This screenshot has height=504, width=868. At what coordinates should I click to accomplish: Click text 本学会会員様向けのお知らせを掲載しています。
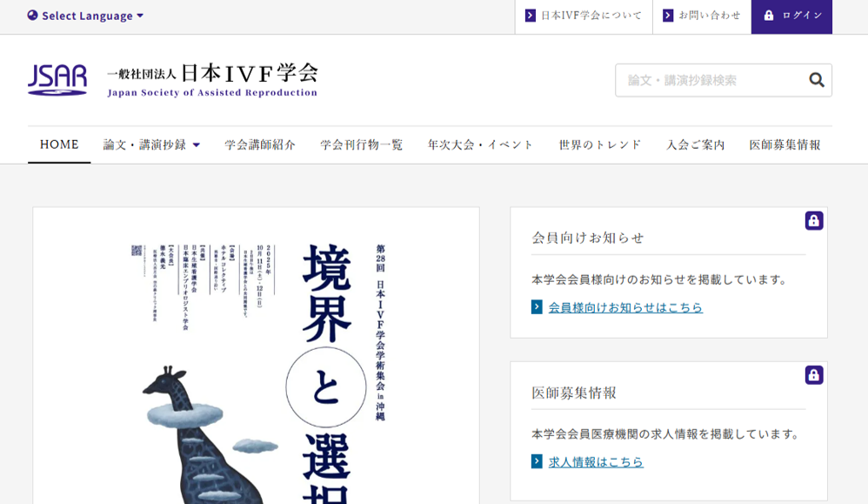click(x=660, y=279)
